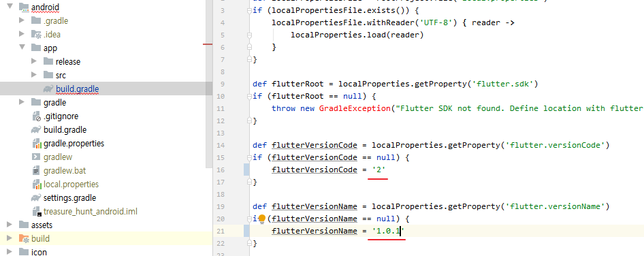Open the gradlew.bat file
Image resolution: width=644 pixels, height=256 pixels.
(65, 170)
